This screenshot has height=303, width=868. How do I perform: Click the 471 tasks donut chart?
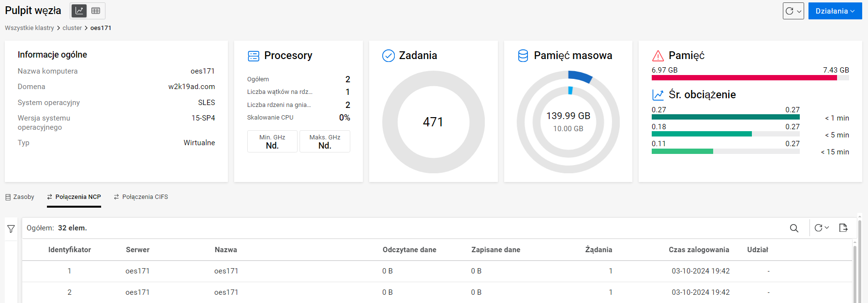(434, 122)
